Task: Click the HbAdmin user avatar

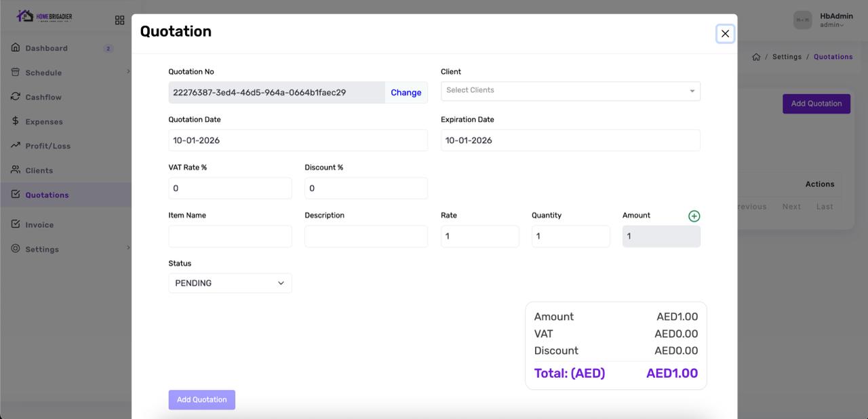Action: (x=802, y=20)
